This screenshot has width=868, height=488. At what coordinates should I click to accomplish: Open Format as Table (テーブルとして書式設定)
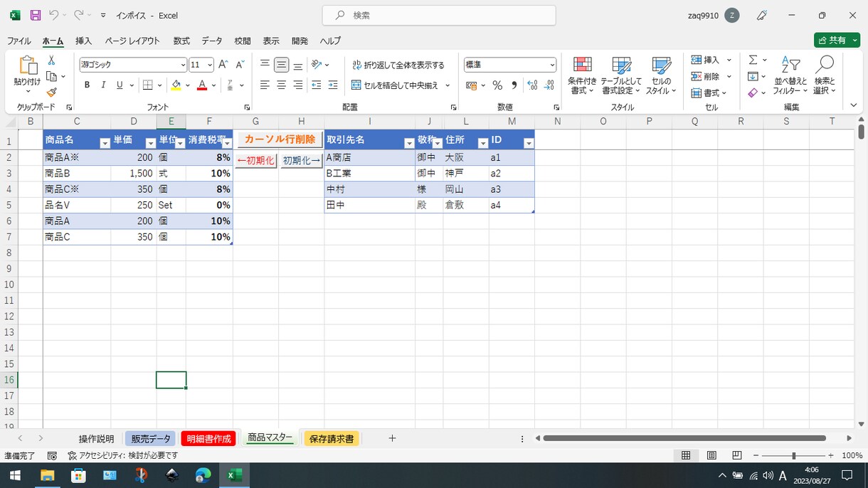point(621,76)
